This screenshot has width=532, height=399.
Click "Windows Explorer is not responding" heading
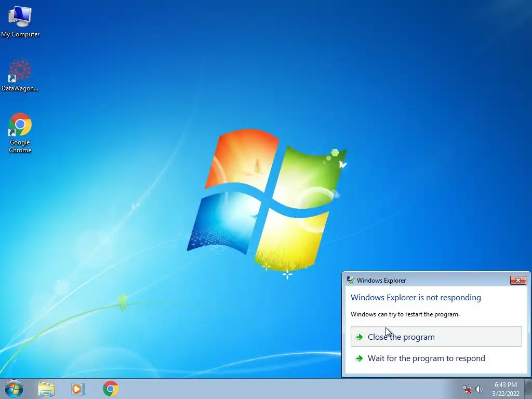click(416, 298)
